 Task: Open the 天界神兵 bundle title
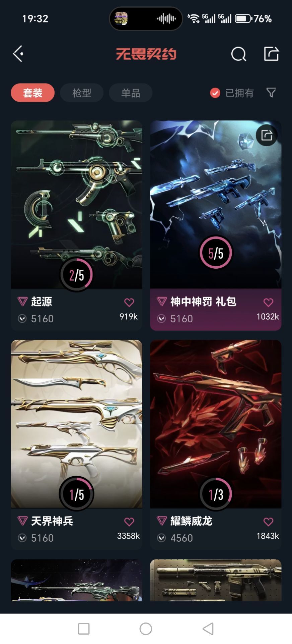[52, 521]
